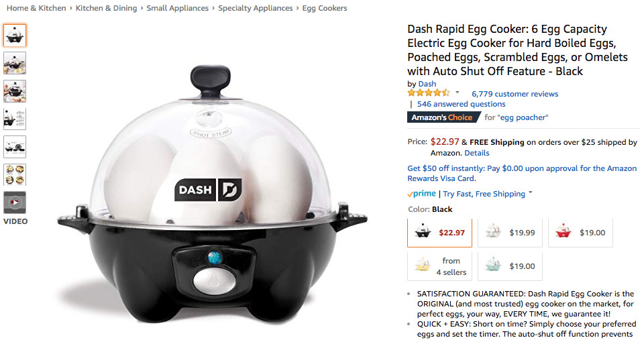644x340 pixels.
Task: Expand the star rating dropdown arrow
Action: 457,93
